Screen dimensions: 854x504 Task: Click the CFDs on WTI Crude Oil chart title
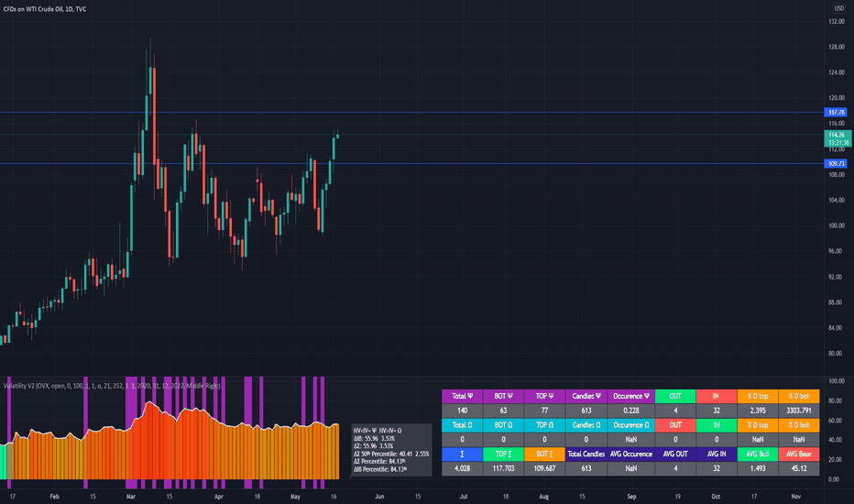tap(45, 9)
